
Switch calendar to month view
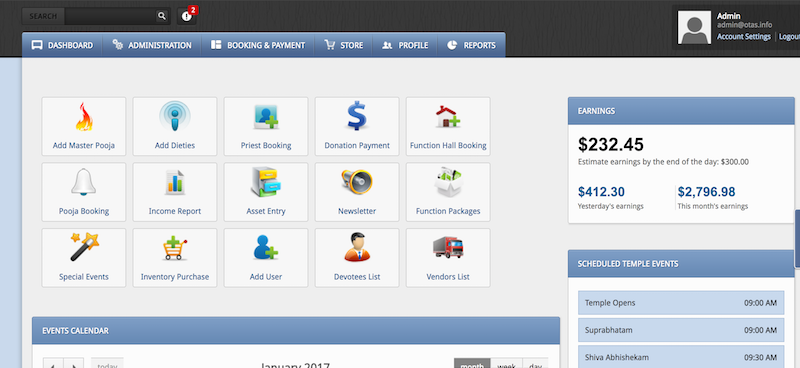[x=472, y=364]
